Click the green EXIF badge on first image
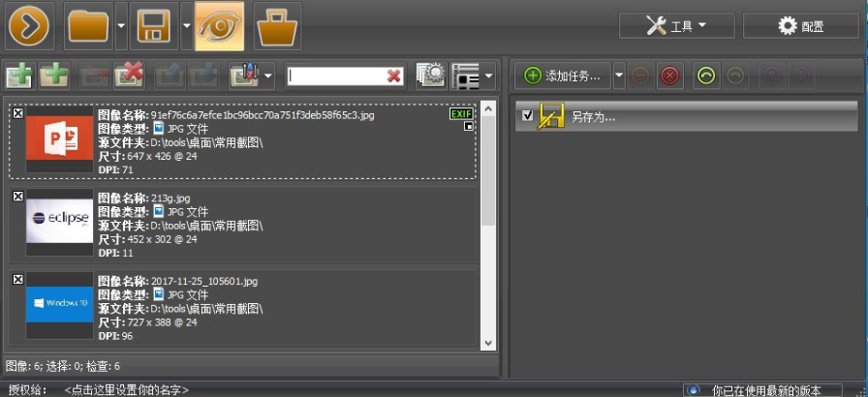868x397 pixels. [461, 114]
